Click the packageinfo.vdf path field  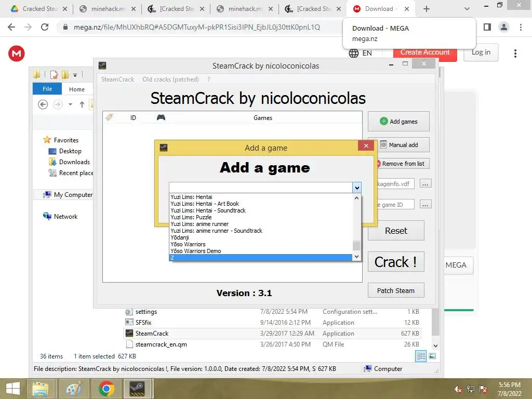(x=395, y=184)
